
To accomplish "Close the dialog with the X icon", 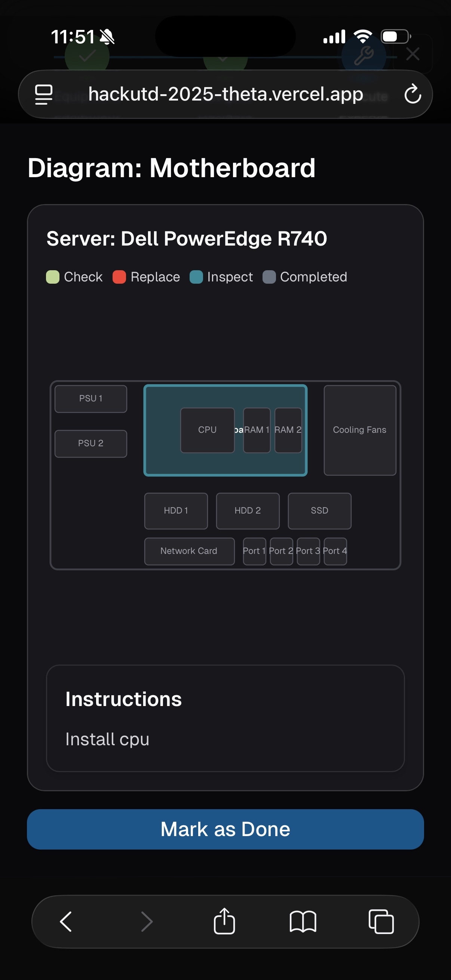I will 413,54.
